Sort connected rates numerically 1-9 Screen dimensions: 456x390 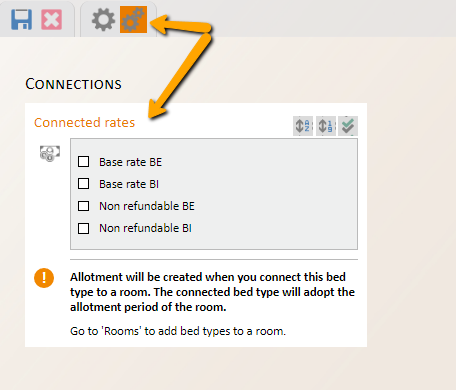(326, 126)
